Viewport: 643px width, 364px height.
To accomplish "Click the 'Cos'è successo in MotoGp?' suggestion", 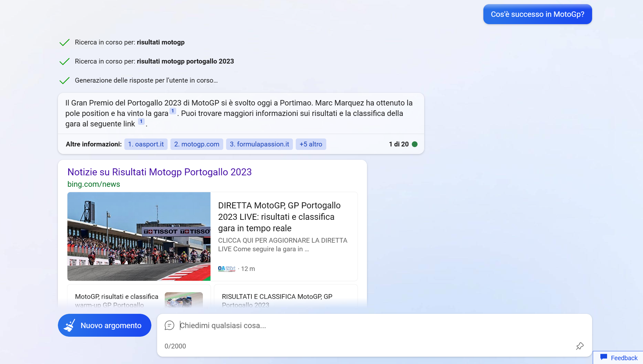I will click(x=537, y=14).
